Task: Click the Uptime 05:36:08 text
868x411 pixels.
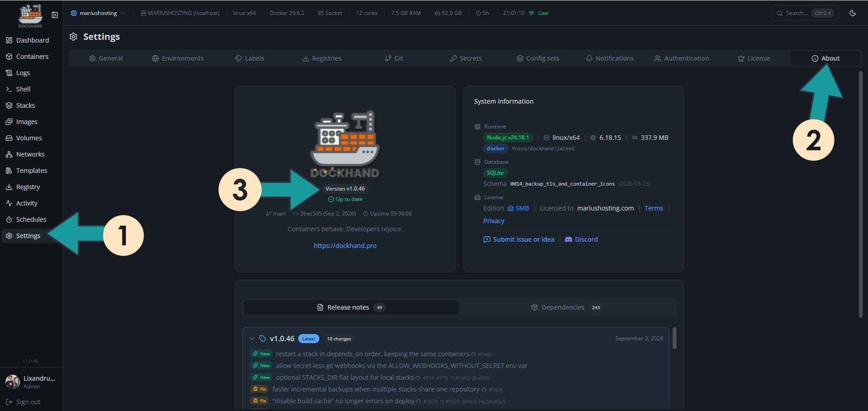Action: [x=387, y=214]
